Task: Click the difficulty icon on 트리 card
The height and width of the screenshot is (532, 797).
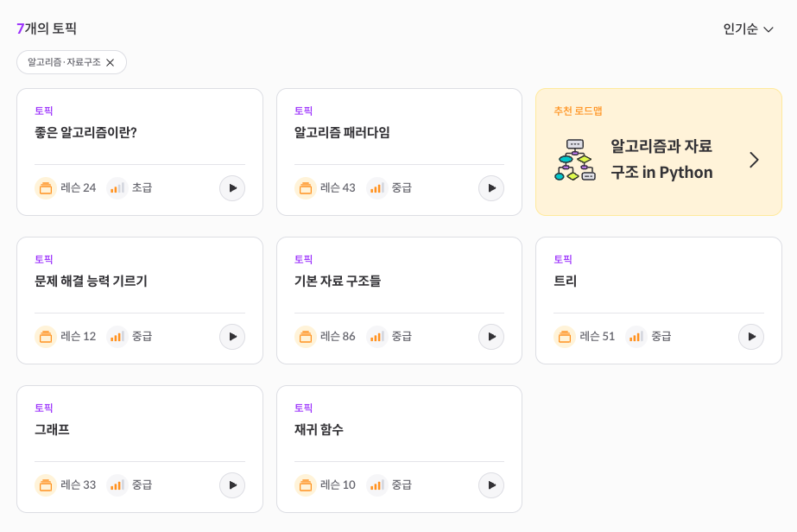Action: pos(636,337)
